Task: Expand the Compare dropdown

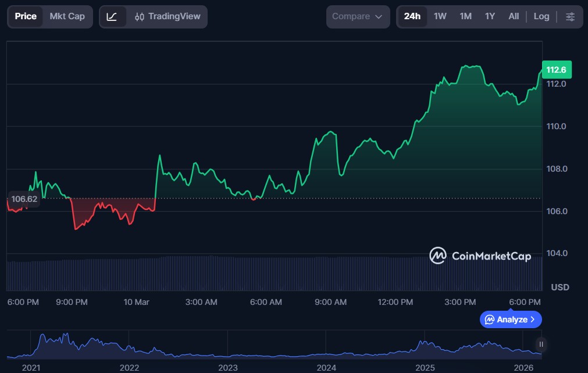Action: pyautogui.click(x=357, y=17)
